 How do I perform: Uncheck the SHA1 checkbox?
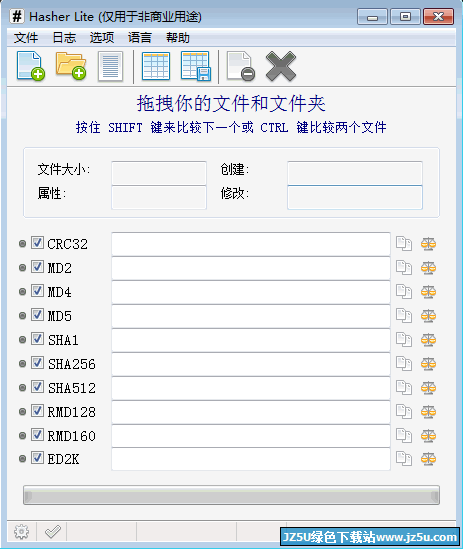pyautogui.click(x=37, y=339)
